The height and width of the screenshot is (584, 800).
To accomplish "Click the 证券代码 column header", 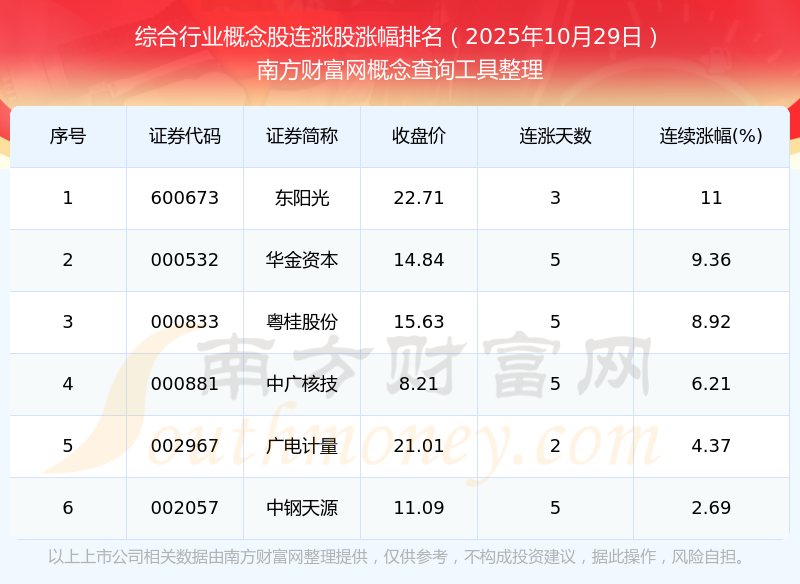I will pyautogui.click(x=185, y=136).
